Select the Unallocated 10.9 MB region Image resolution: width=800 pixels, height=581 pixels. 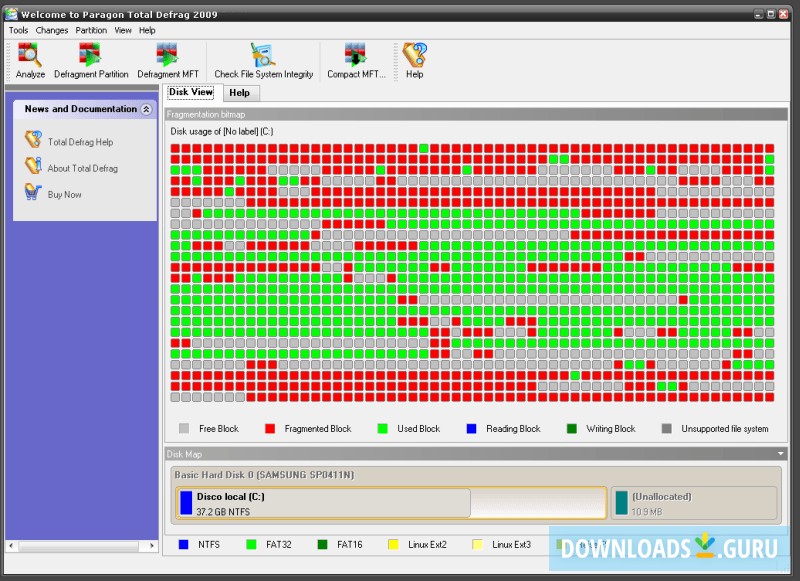click(x=694, y=503)
